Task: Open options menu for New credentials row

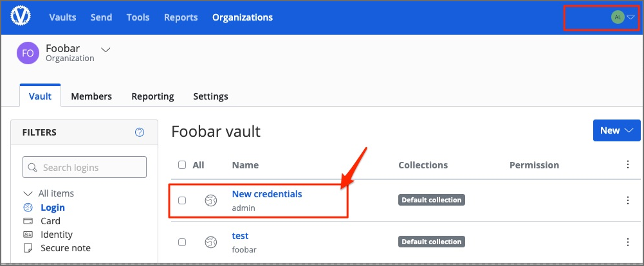Action: 628,200
